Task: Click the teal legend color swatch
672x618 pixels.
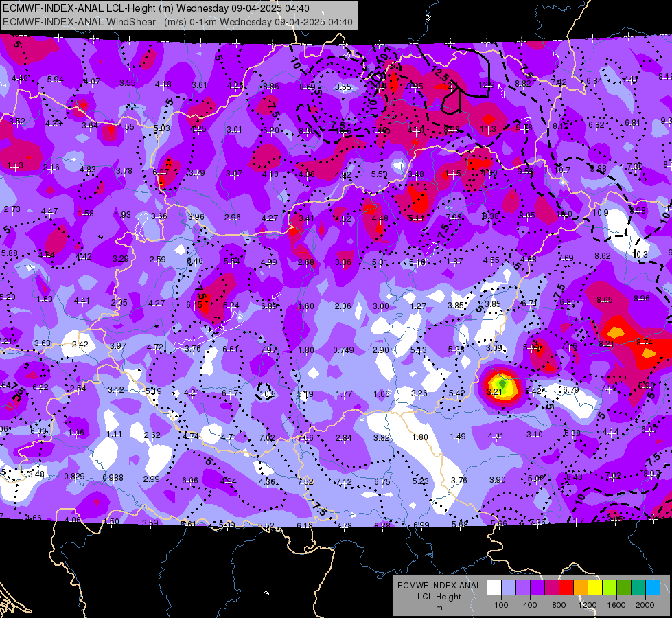Action: (638, 588)
